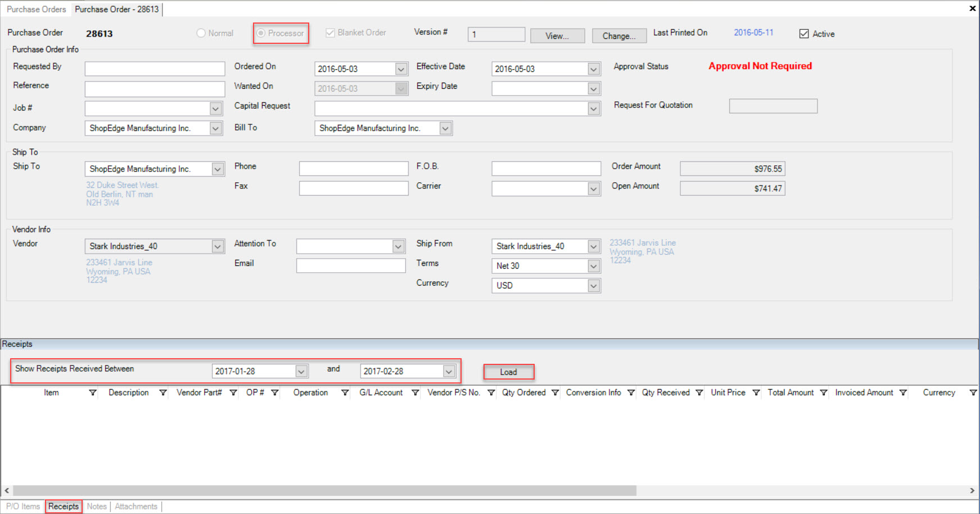Click the horizontal scrollbar in receipts grid
The height and width of the screenshot is (514, 980).
[x=324, y=491]
